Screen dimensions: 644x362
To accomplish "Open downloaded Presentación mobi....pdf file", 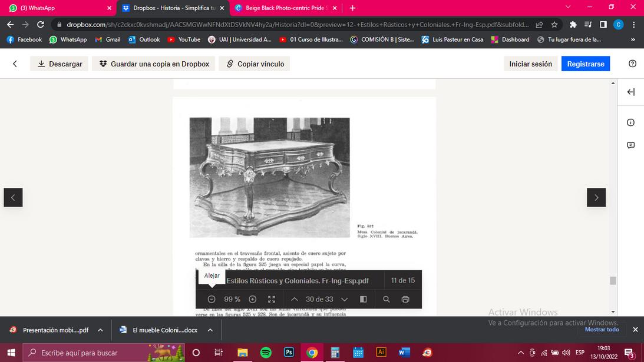I will 50,330.
